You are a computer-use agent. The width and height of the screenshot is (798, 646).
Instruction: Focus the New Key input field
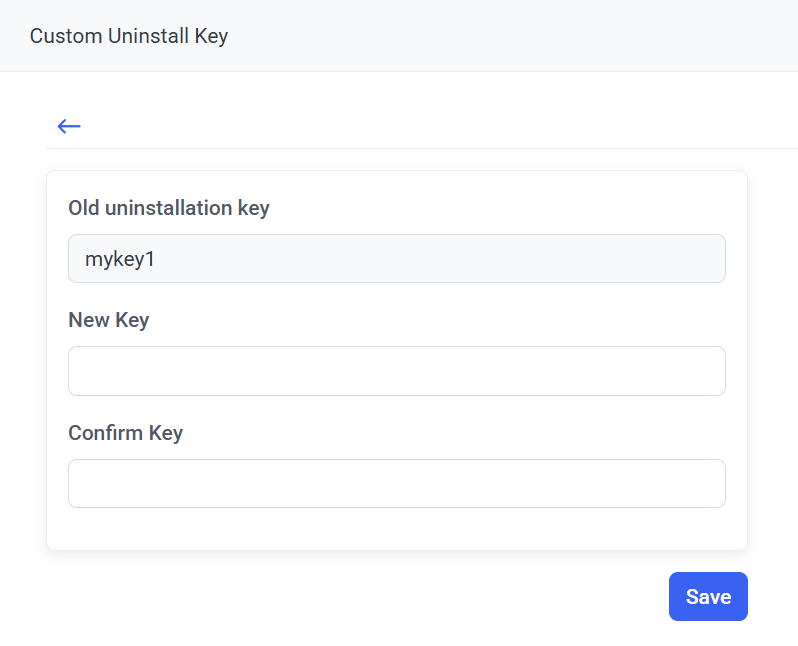(396, 371)
